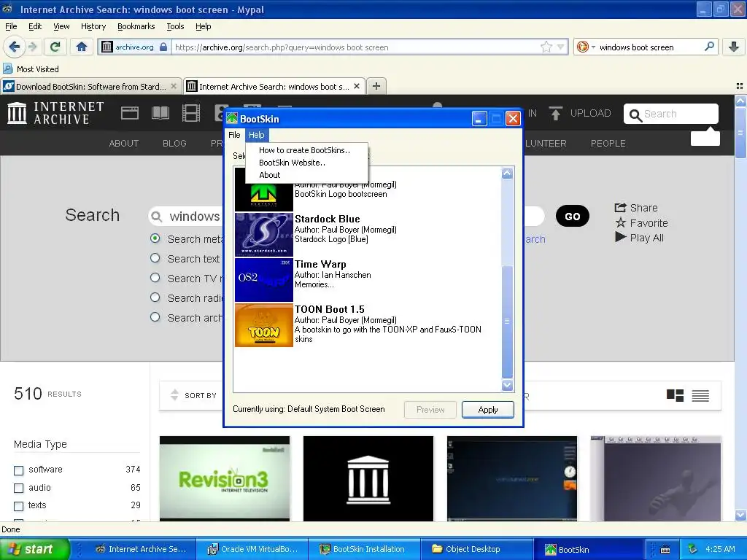The image size is (747, 560).
Task: Select the Search radio option button
Action: click(x=155, y=297)
